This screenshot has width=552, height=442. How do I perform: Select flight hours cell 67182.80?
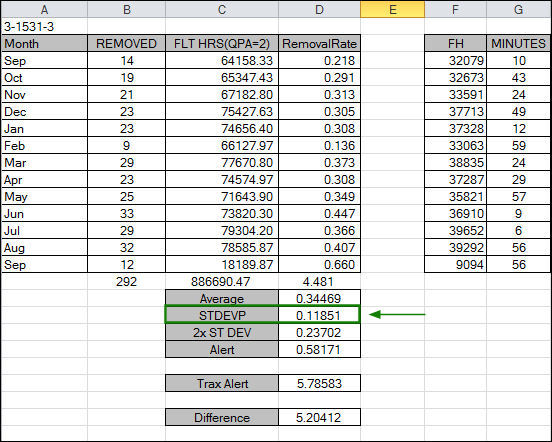click(222, 94)
